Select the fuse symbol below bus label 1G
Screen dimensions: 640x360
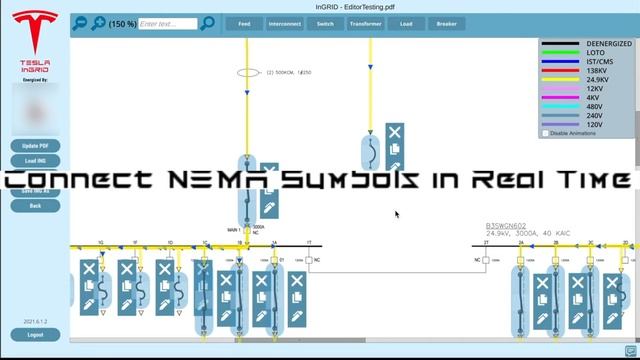pos(104,291)
